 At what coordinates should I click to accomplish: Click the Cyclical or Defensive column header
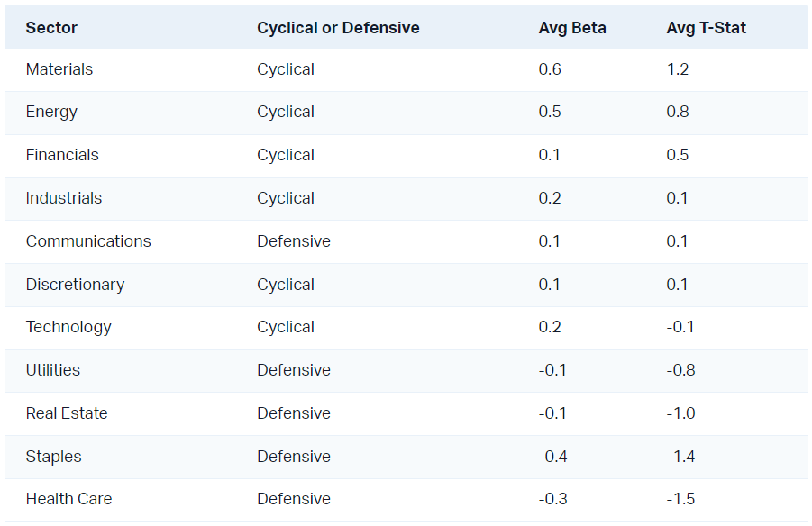click(x=338, y=28)
